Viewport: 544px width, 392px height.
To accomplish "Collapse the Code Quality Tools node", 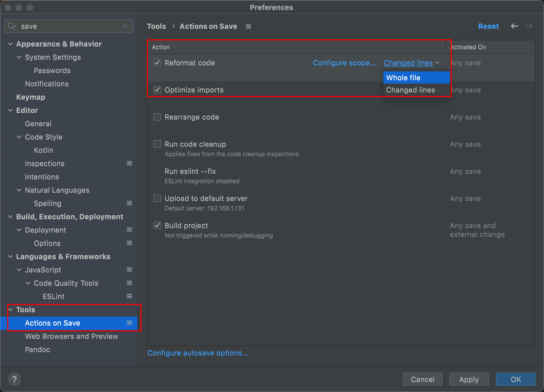I will click(x=28, y=283).
